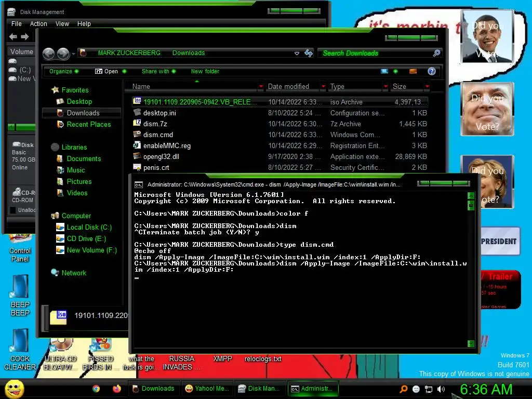Open the Help menu in Disk Management
Screen dimensions: 532x399
click(x=84, y=24)
